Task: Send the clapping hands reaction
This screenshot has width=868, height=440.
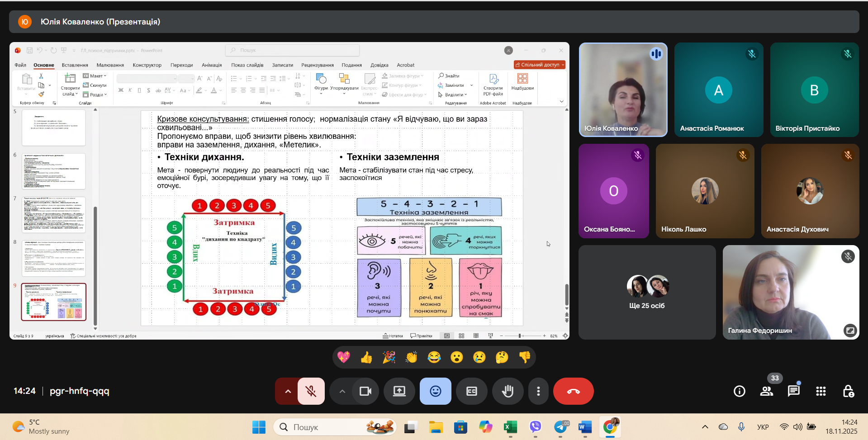Action: pyautogui.click(x=412, y=358)
